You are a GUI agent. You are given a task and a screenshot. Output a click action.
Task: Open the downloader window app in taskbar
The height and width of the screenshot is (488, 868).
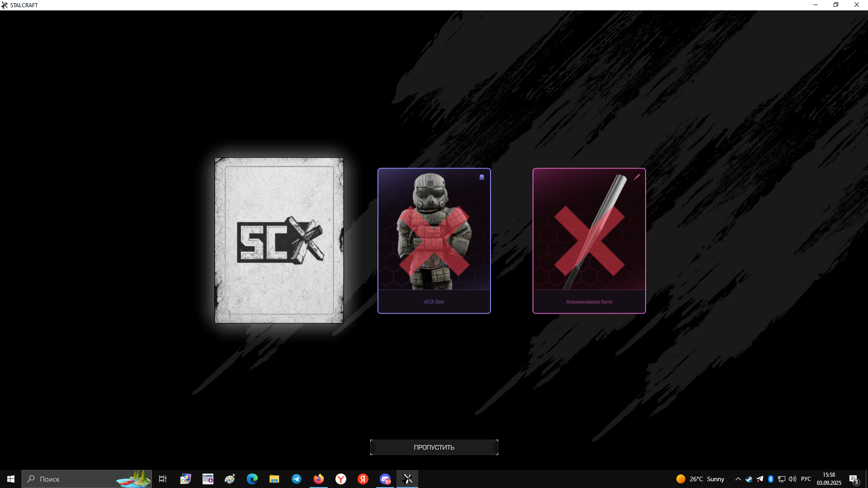click(x=208, y=479)
